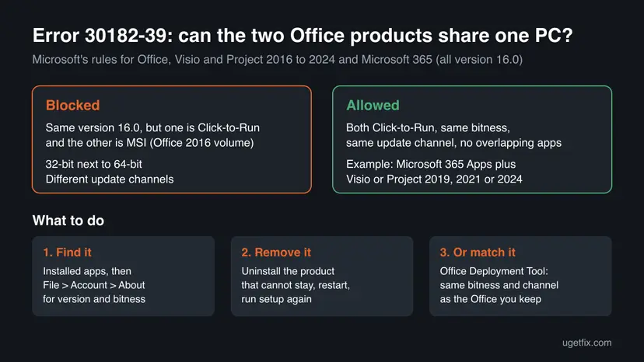Screen dimensions: 644x362
Task: Click the text 'Different update channels'
Action: click(x=110, y=179)
